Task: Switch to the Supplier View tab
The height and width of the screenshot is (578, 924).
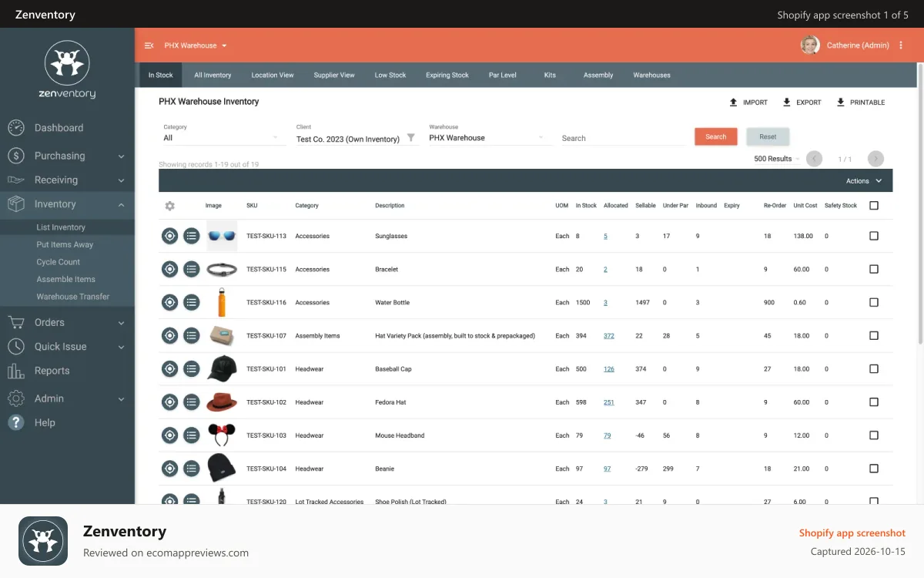Action: pos(334,76)
